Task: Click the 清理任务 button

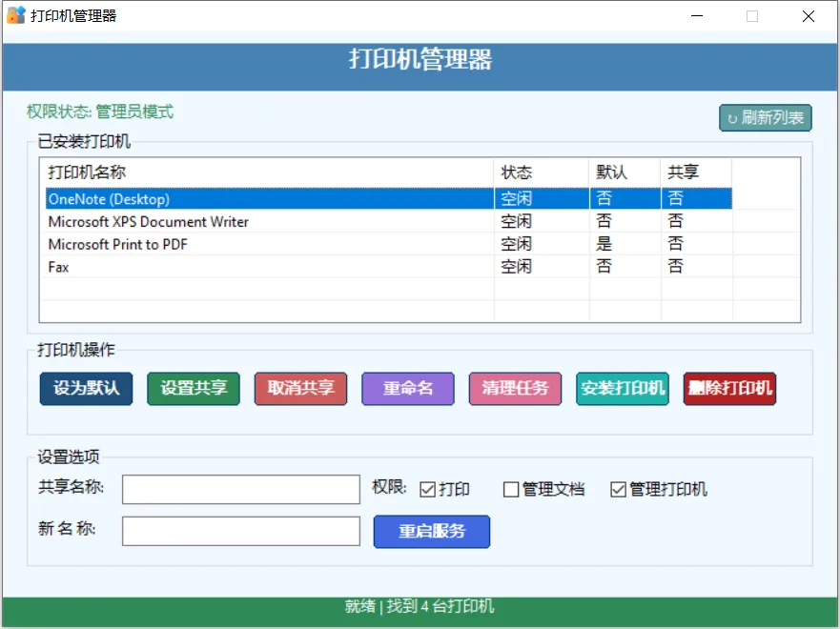Action: 515,389
